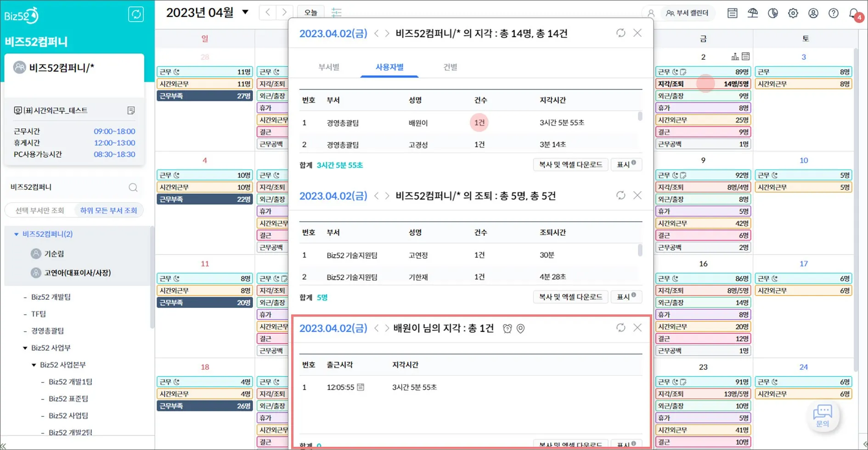
Task: Close the 조퇴 summary popup
Action: coord(637,195)
